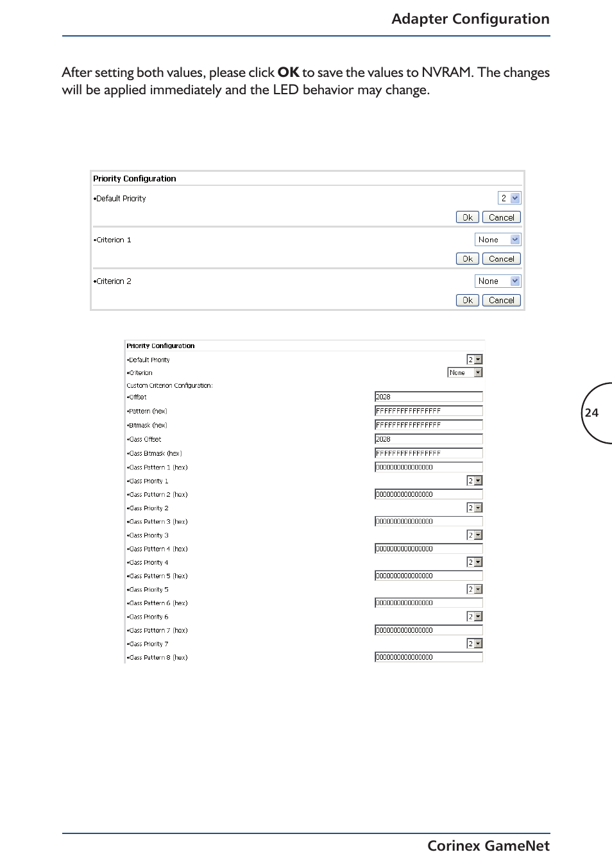Open the Class Priority 5 dropdown
The height and width of the screenshot is (868, 612).
(475, 589)
